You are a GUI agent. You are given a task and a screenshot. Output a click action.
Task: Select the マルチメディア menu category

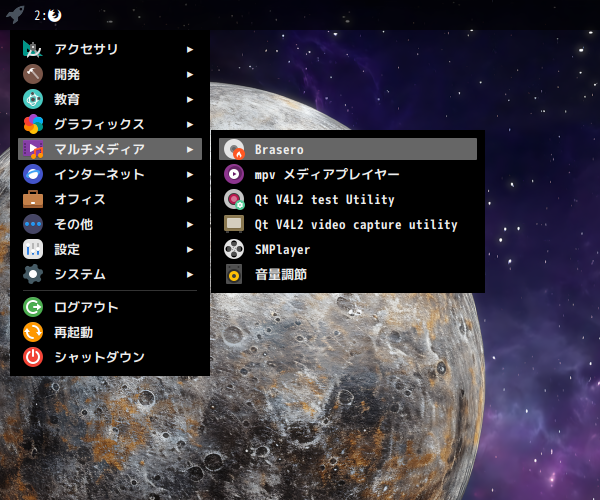(x=110, y=149)
